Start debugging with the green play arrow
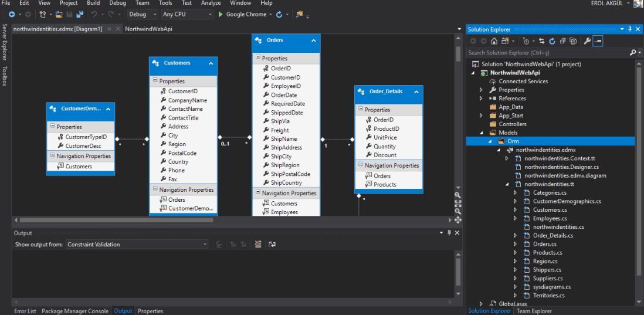644x315 pixels. (221, 14)
